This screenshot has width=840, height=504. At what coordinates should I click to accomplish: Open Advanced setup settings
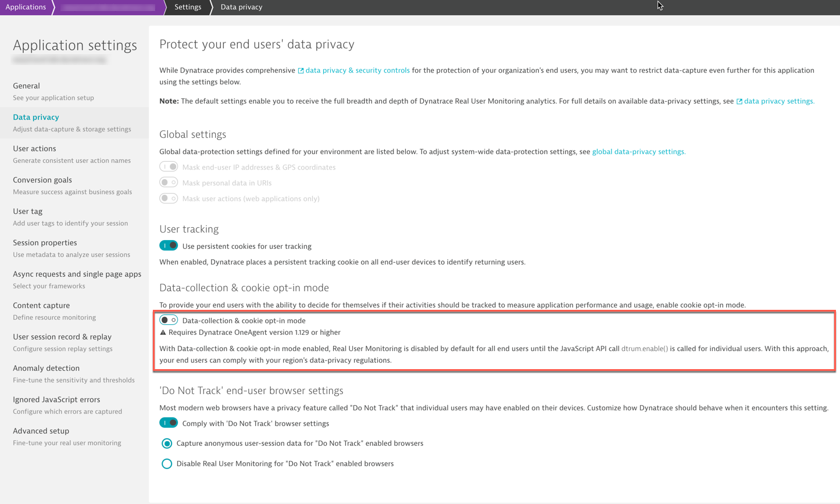click(74, 437)
